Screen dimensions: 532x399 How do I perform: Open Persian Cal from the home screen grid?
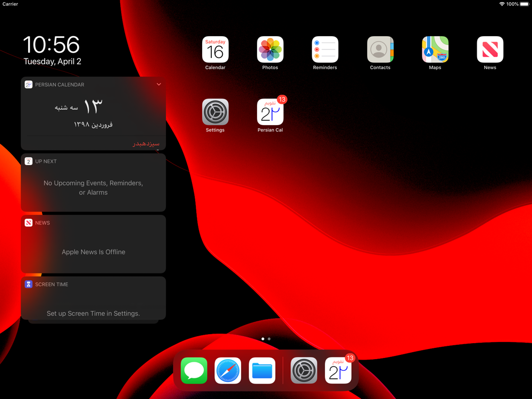pyautogui.click(x=270, y=112)
